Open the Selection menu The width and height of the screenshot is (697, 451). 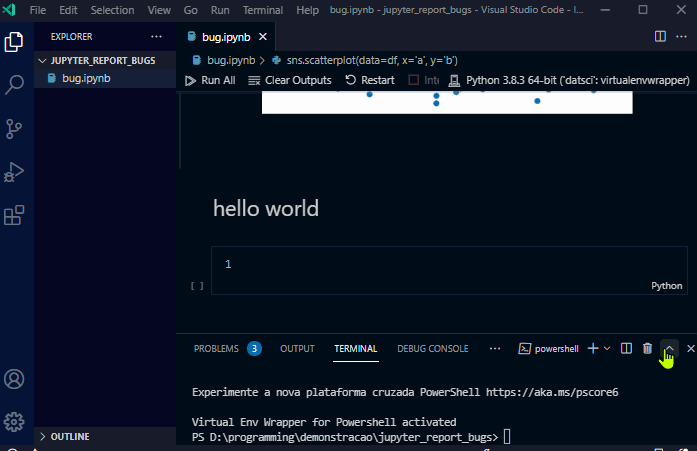[112, 10]
